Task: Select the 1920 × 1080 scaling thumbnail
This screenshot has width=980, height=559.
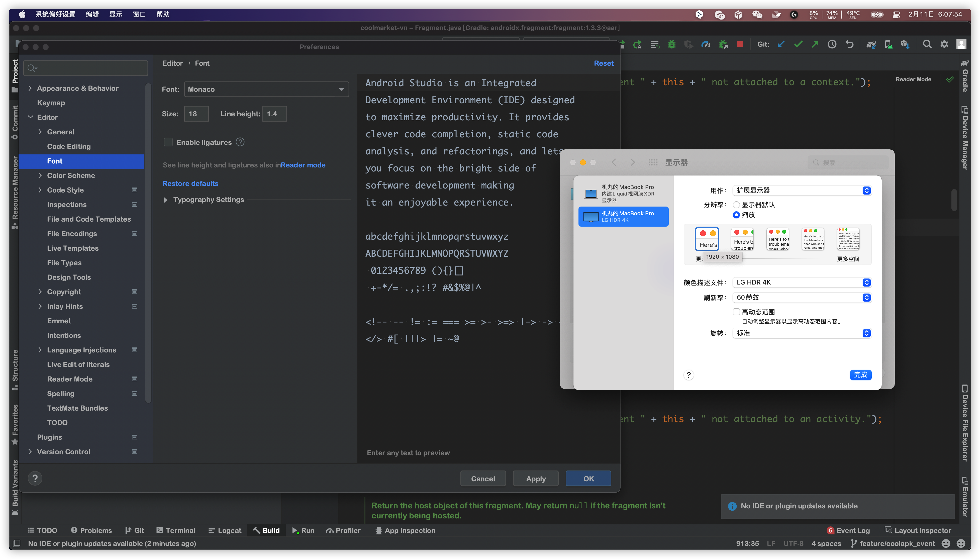Action: click(x=707, y=238)
